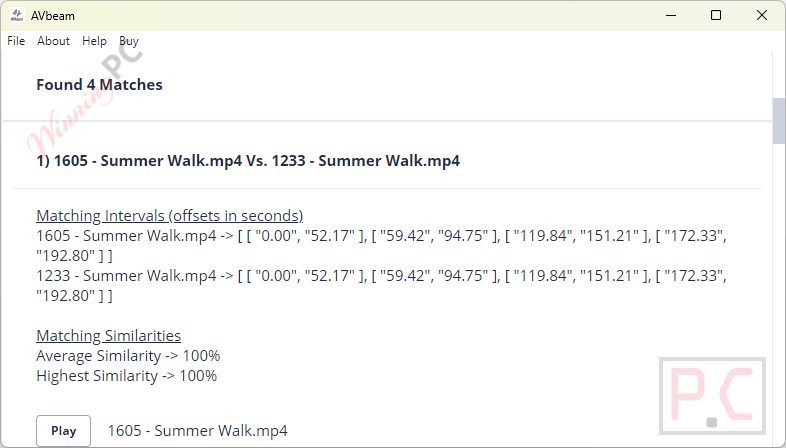Click the AVbeam app icon in title bar
The height and width of the screenshot is (448, 786).
click(17, 16)
